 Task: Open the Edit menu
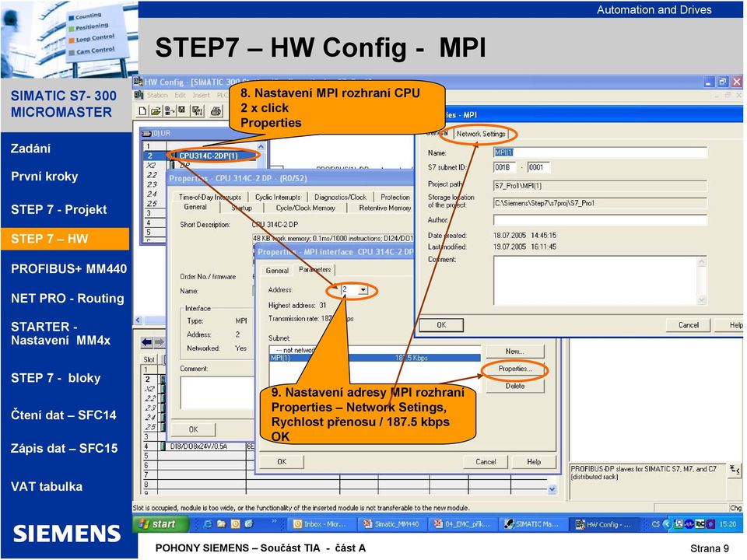tap(180, 95)
